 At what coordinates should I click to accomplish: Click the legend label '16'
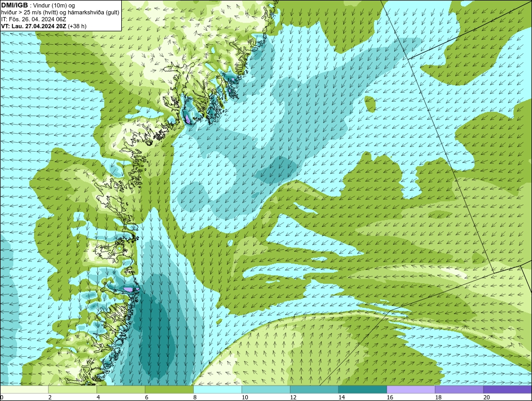390,397
